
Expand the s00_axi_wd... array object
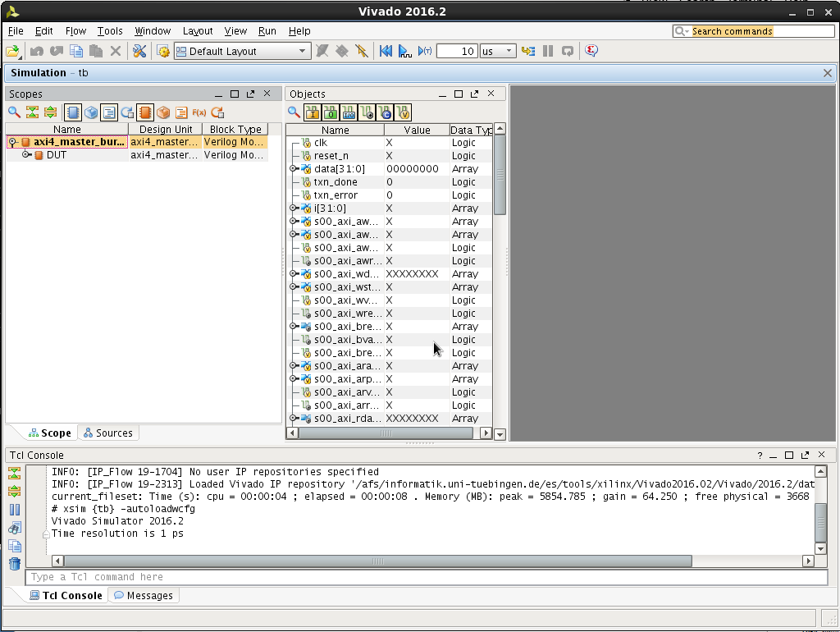pyautogui.click(x=293, y=274)
